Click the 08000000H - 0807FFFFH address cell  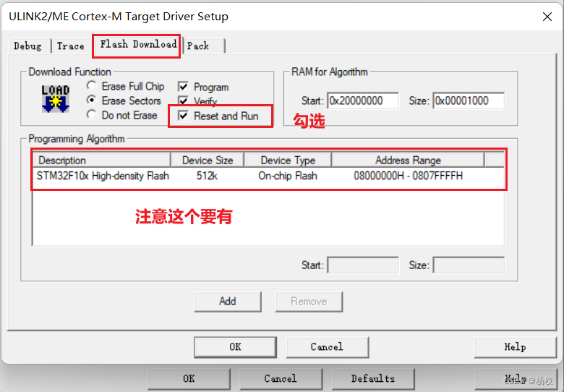(408, 176)
